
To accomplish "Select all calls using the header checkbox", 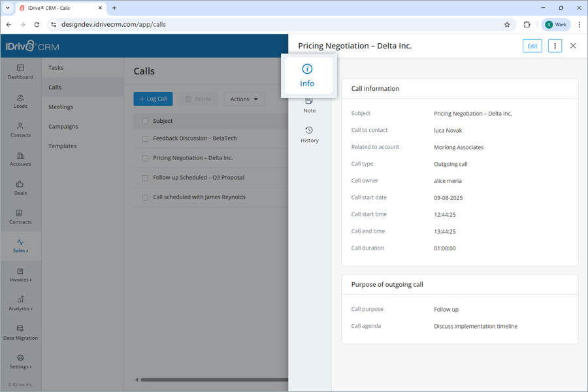I will pyautogui.click(x=144, y=120).
